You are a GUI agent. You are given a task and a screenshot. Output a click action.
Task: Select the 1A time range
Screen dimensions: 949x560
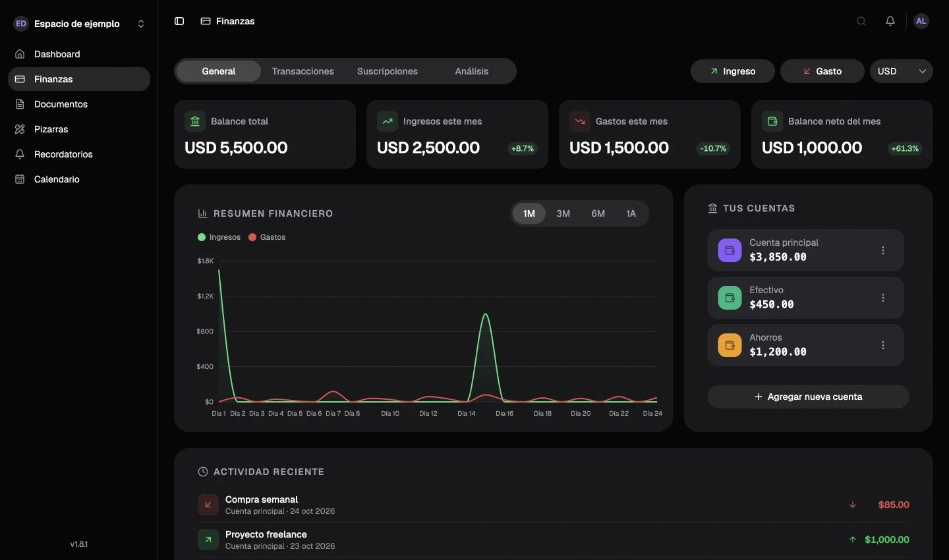(631, 213)
